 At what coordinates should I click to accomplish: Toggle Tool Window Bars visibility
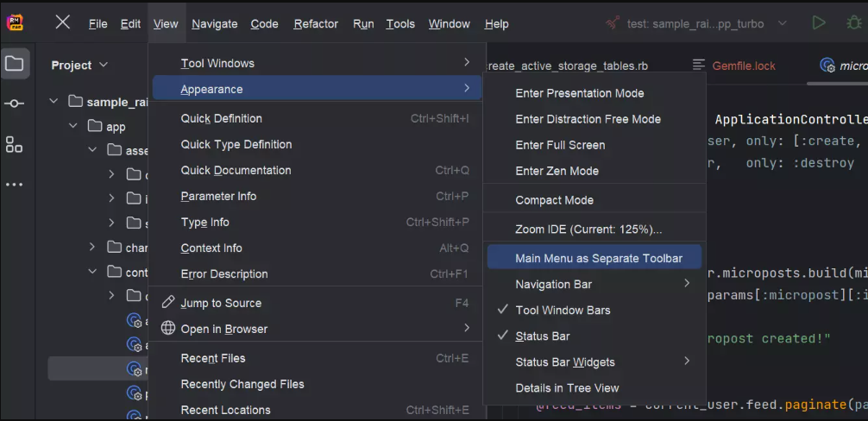tap(563, 310)
